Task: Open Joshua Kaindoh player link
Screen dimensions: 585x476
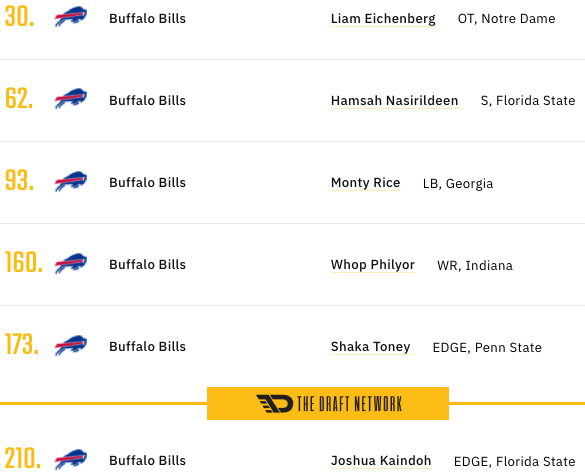Action: pyautogui.click(x=381, y=461)
